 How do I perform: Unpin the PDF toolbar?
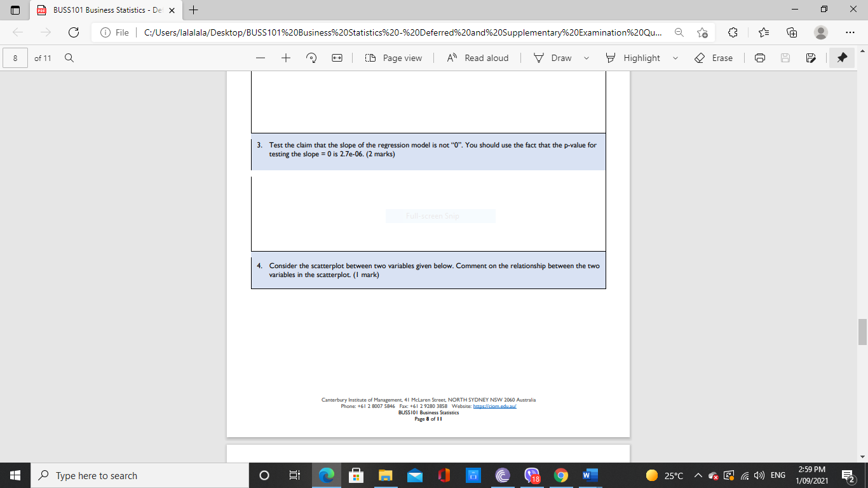841,57
